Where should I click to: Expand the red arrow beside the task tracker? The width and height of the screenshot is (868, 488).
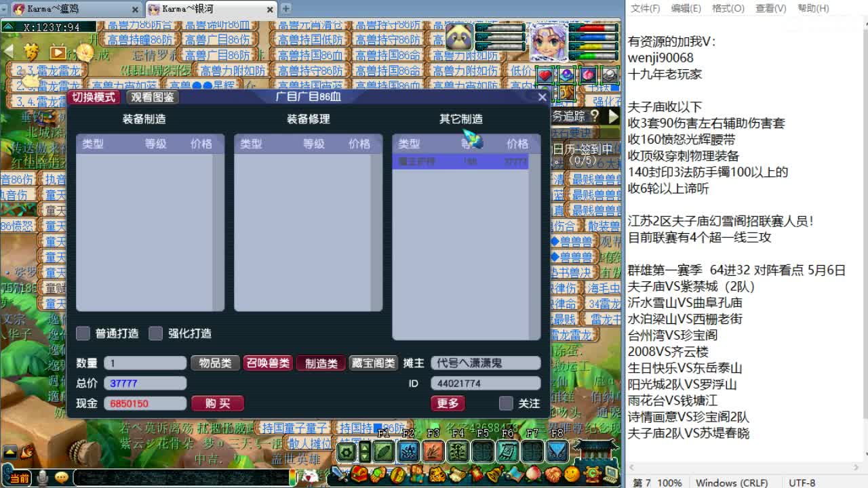click(x=612, y=117)
